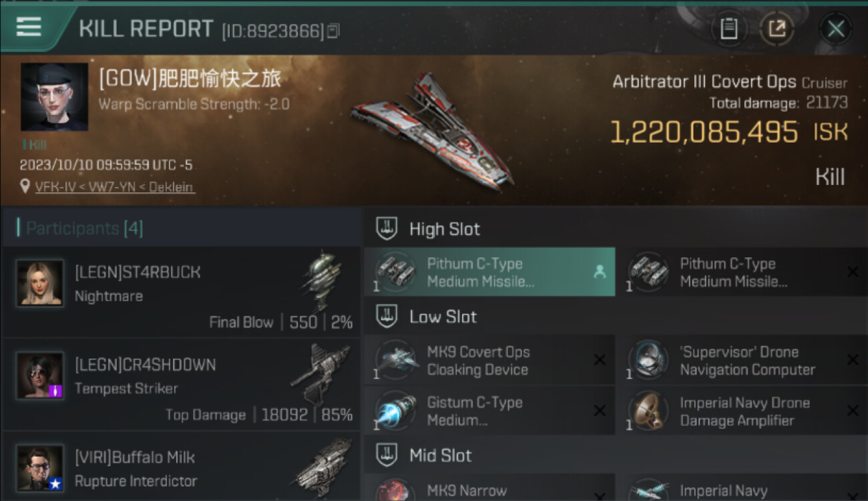868x501 pixels.
Task: Copy the kill report ID
Action: (333, 31)
